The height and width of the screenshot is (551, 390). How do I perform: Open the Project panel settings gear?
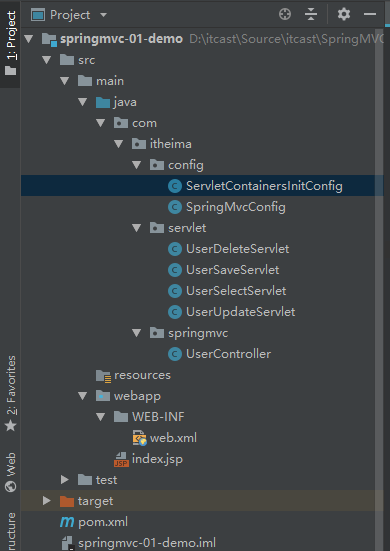pos(344,14)
